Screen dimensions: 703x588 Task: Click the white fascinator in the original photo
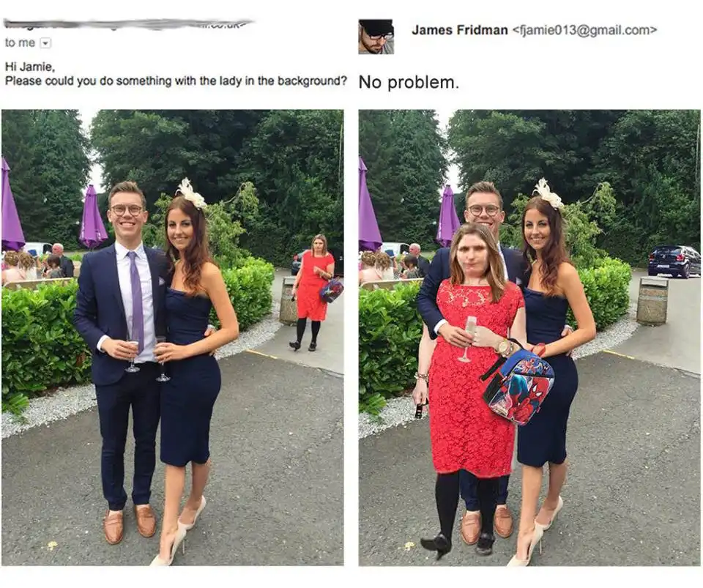[x=191, y=193]
